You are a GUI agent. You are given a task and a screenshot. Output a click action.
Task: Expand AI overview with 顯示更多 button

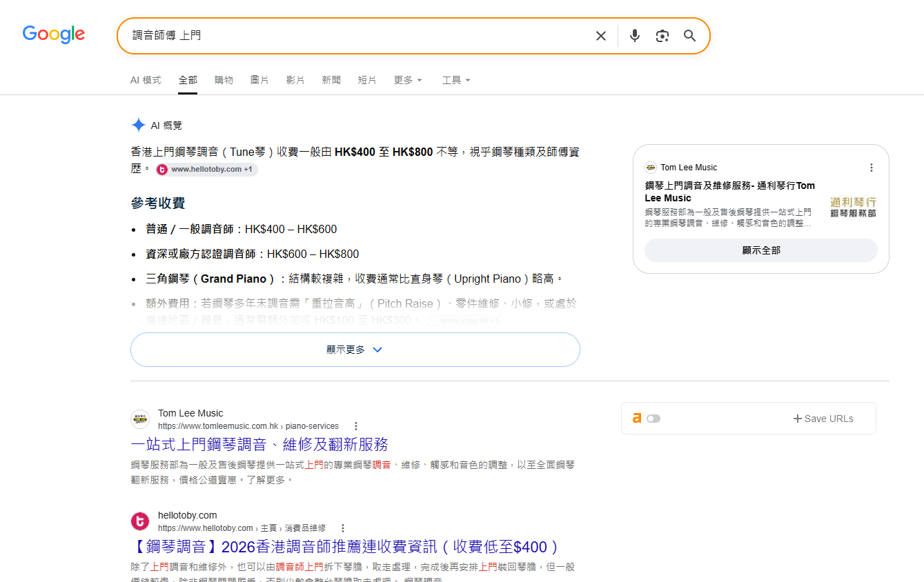[355, 350]
